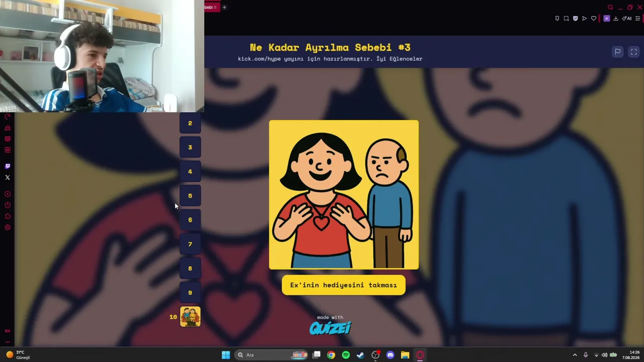
Task: Report the quiz with the flag button
Action: (x=617, y=52)
